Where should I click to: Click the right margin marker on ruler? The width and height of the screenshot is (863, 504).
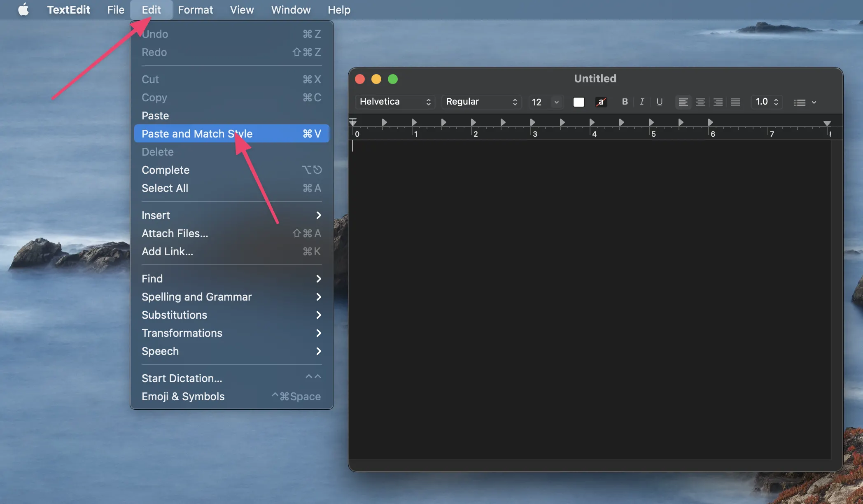coord(827,124)
